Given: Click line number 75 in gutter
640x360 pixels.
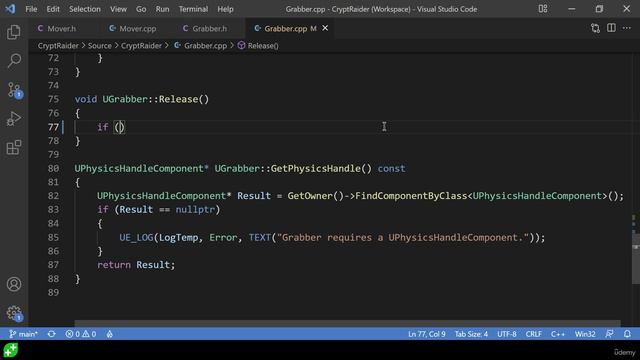Looking at the screenshot, I should click(x=53, y=99).
